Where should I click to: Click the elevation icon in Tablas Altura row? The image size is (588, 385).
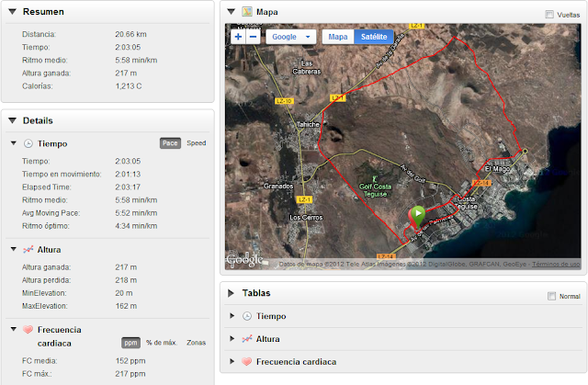click(247, 339)
